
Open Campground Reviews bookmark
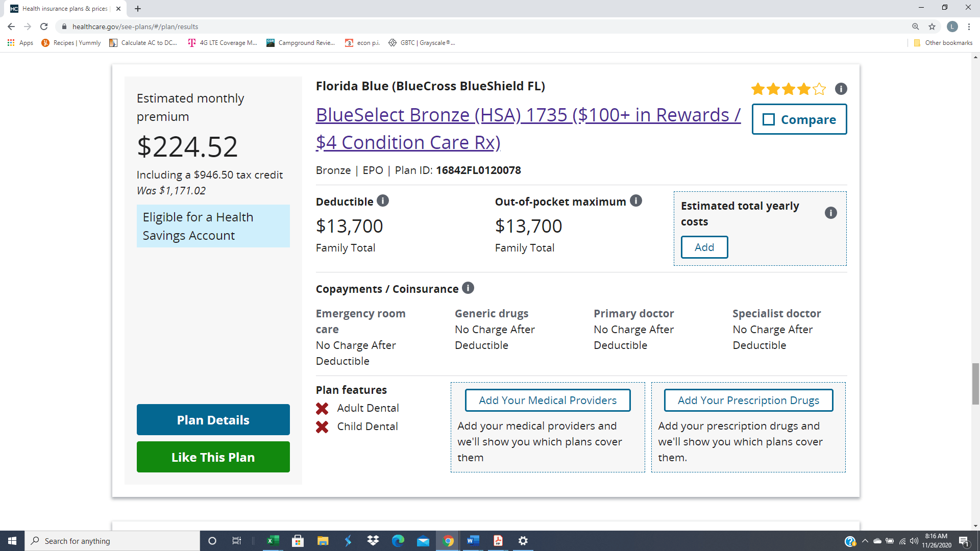(x=301, y=43)
